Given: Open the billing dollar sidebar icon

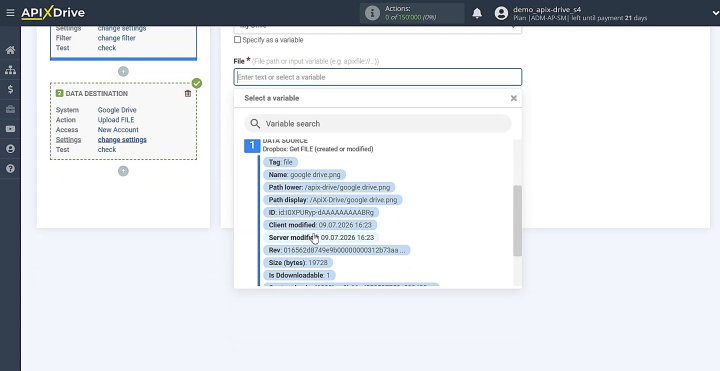Looking at the screenshot, I should click(x=10, y=90).
